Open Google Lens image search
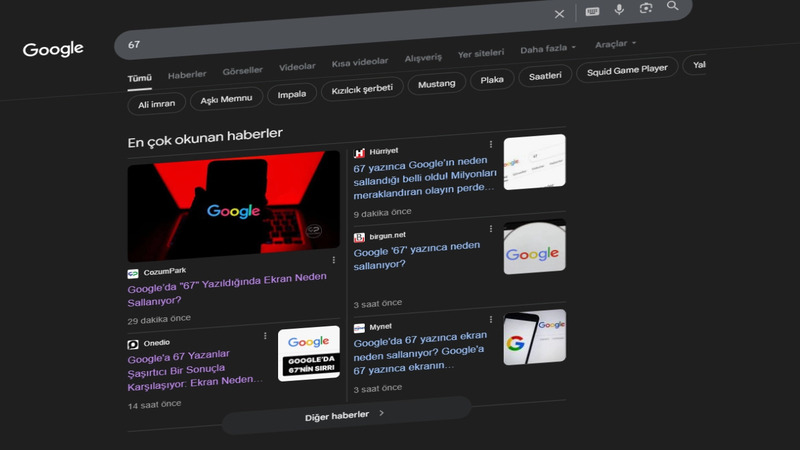This screenshot has width=800, height=450. coord(646,8)
